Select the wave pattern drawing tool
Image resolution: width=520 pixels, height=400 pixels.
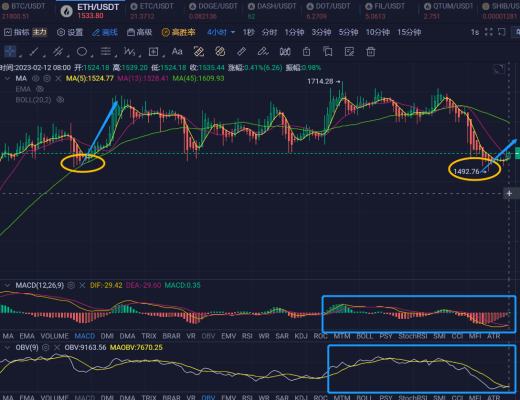(x=129, y=52)
